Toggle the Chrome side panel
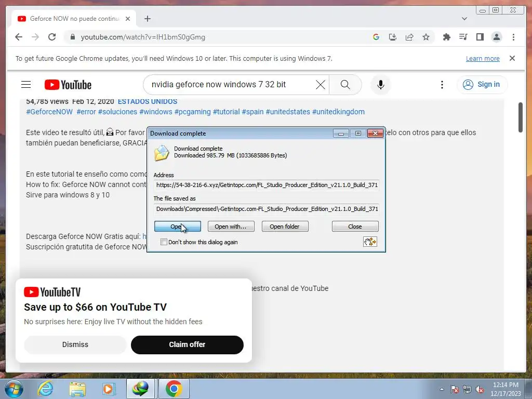Viewport: 532px width, 399px height. coord(480,37)
